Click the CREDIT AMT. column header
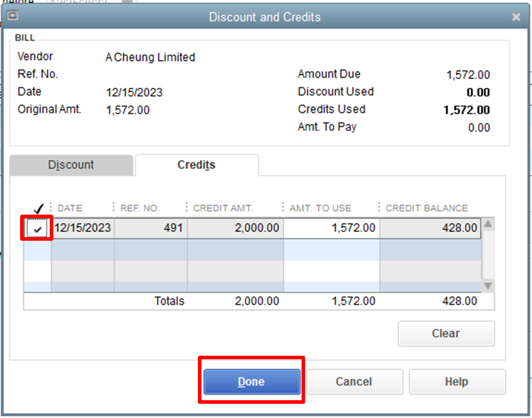 [x=223, y=208]
